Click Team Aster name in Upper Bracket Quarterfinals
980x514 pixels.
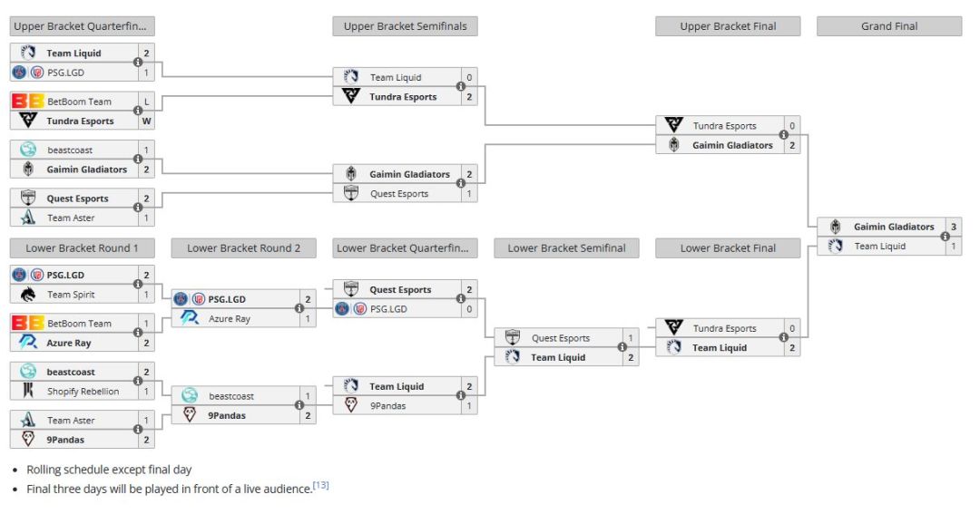point(71,218)
